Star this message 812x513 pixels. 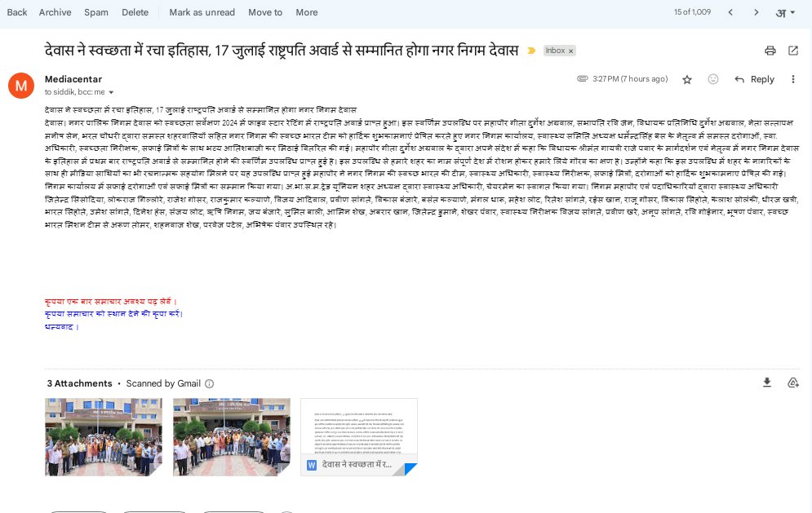click(686, 79)
